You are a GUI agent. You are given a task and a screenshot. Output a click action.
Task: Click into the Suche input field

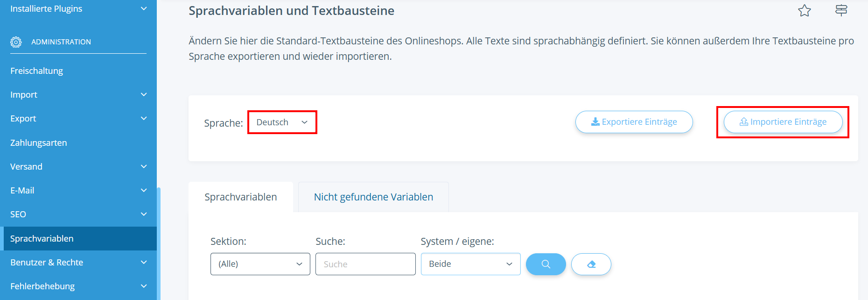(x=365, y=264)
